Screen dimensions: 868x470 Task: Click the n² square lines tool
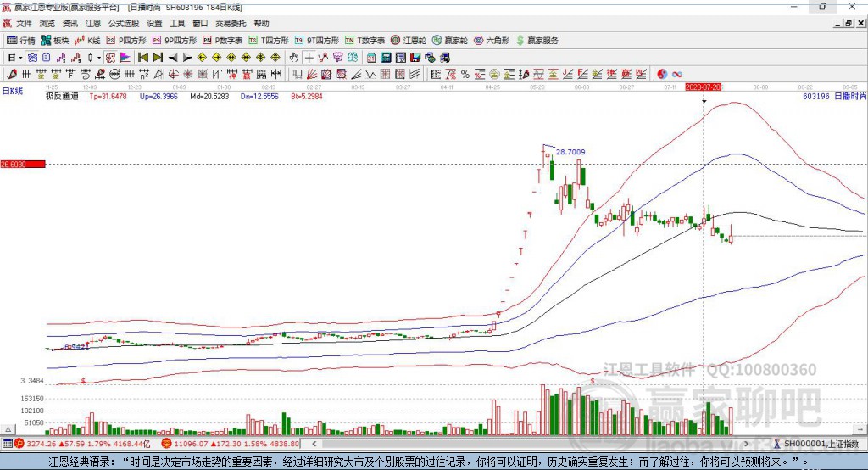144,74
